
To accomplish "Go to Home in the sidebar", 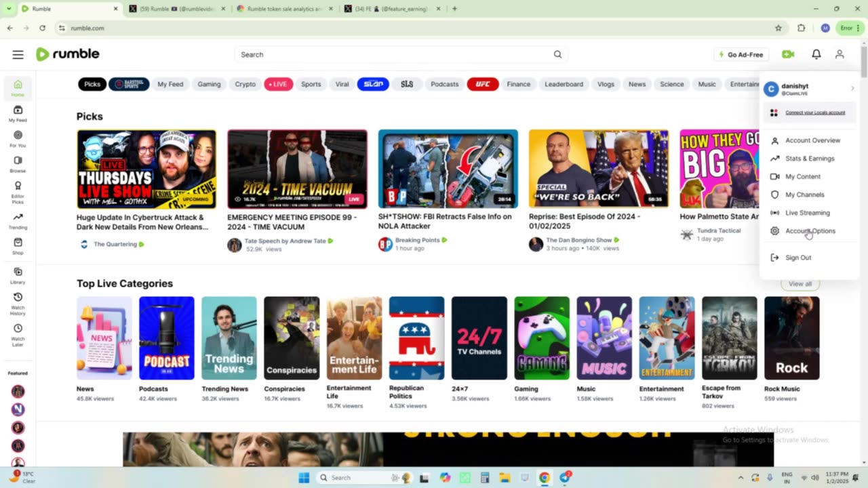I will [x=18, y=87].
